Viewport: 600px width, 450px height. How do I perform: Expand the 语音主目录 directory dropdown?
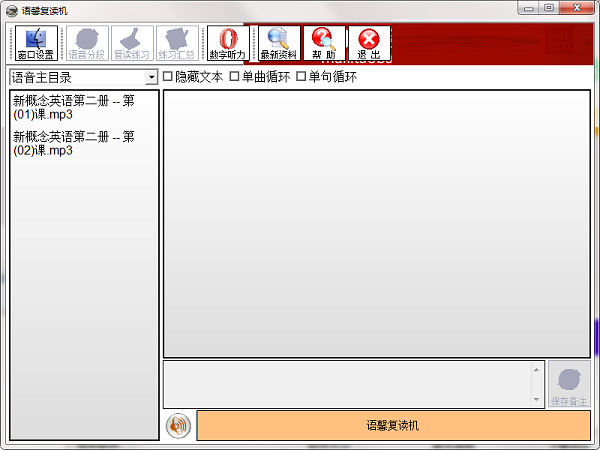click(151, 77)
